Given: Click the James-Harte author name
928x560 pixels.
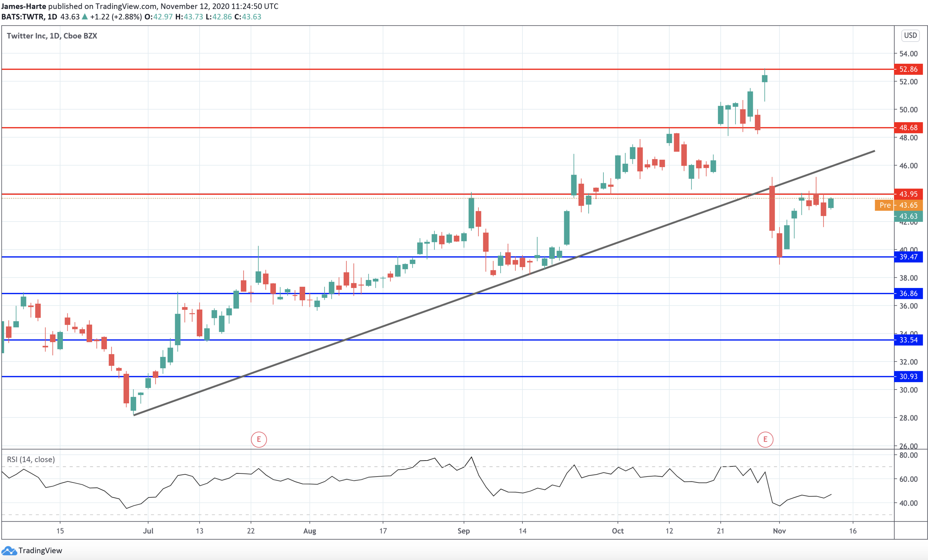Looking at the screenshot, I should click(23, 6).
